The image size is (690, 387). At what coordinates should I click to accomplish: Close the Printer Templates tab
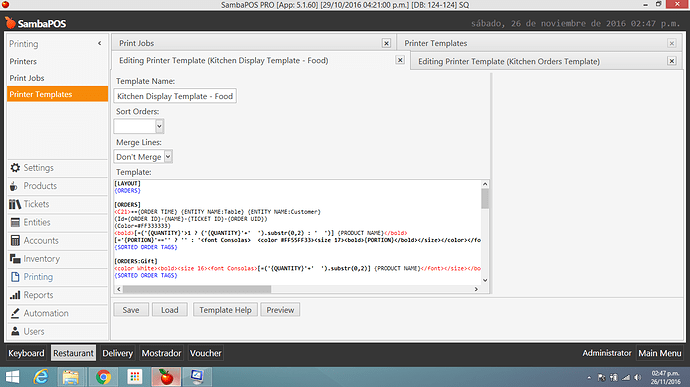pos(672,43)
